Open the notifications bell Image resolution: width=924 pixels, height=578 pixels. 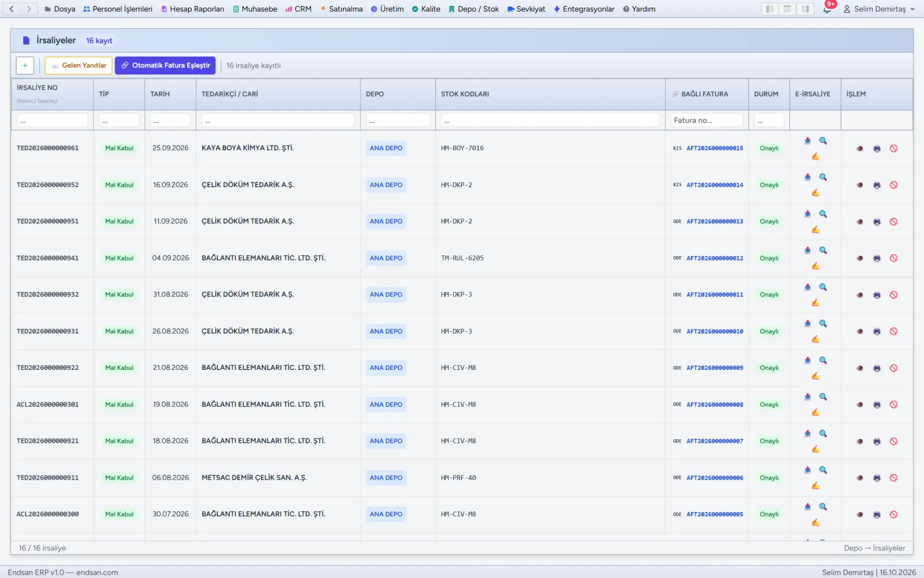827,9
